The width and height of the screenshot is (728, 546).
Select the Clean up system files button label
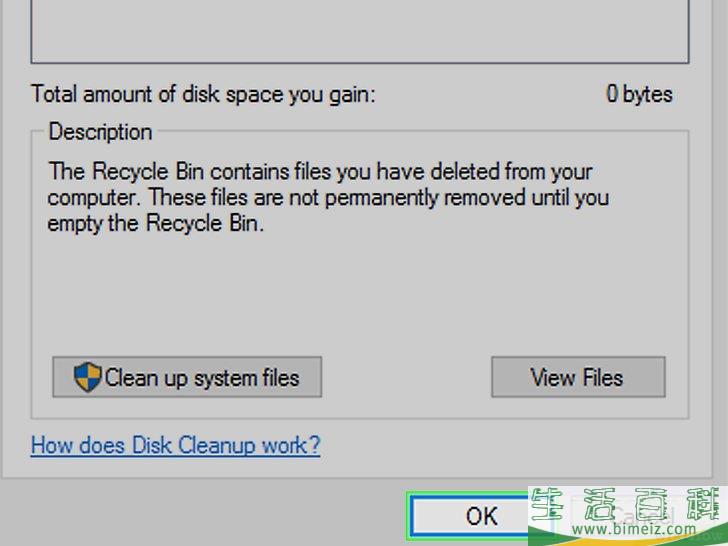tap(202, 377)
